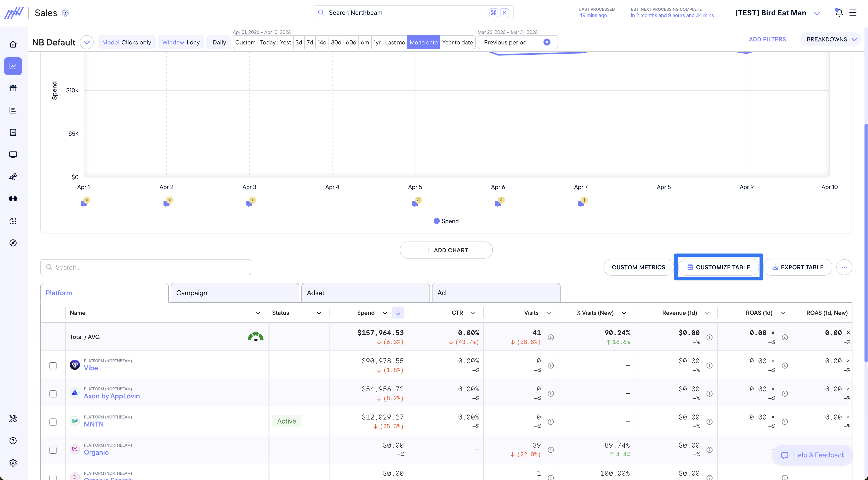This screenshot has width=868, height=480.
Task: Select the Axon by AppLovin checkbox
Action: (x=53, y=394)
